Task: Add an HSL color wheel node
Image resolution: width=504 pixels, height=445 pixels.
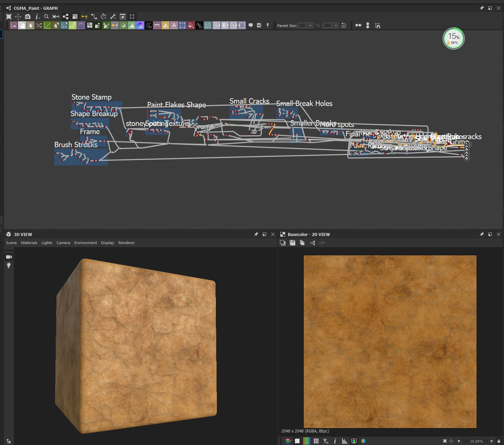Action: tap(140, 25)
